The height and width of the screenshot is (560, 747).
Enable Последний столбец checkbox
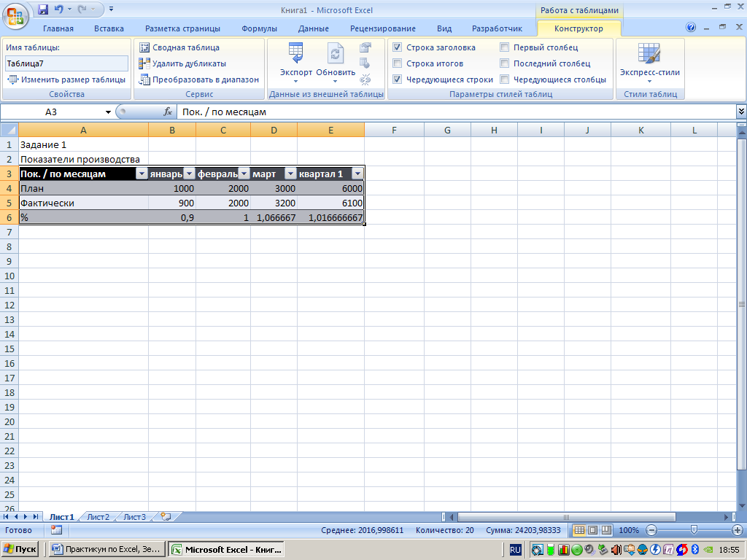pos(505,63)
